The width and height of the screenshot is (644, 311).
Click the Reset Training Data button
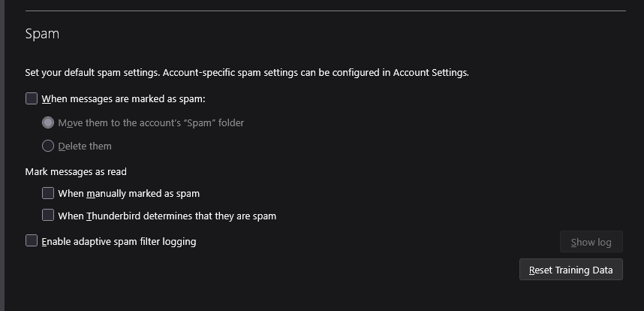pos(570,270)
